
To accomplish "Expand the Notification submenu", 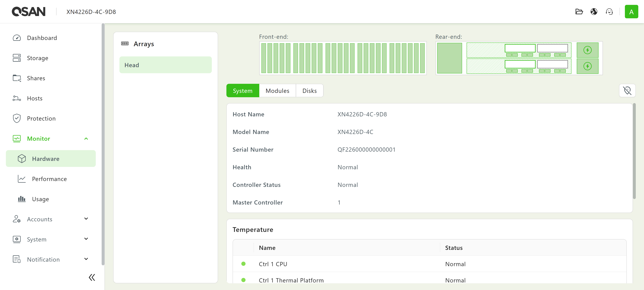I will (x=86, y=259).
